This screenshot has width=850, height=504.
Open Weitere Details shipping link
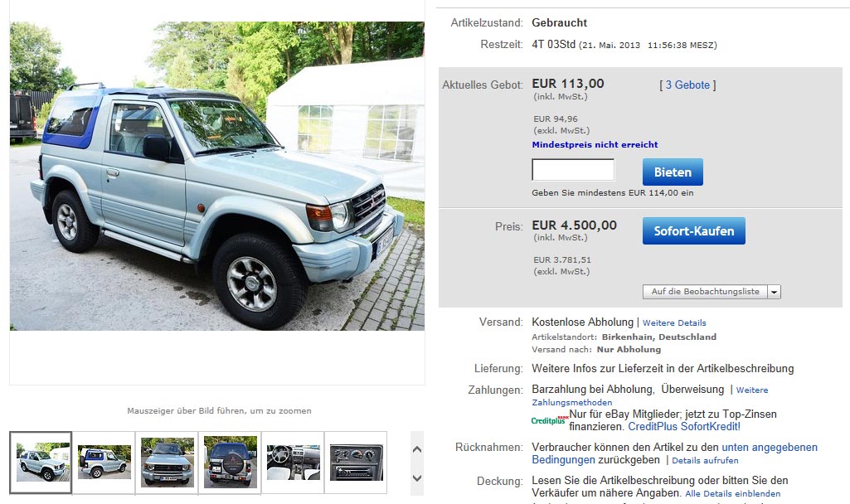(674, 323)
